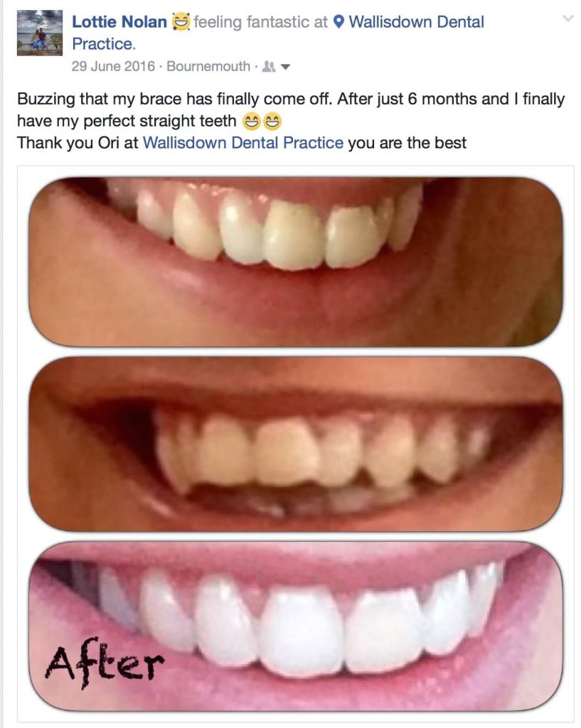The width and height of the screenshot is (581, 728).
Task: Click the 29 June 2016 timestamp
Action: pyautogui.click(x=113, y=66)
